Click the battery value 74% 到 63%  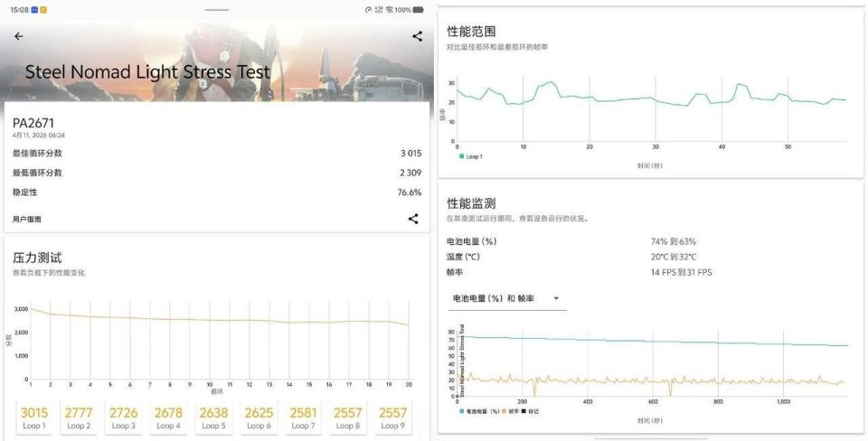click(x=673, y=241)
